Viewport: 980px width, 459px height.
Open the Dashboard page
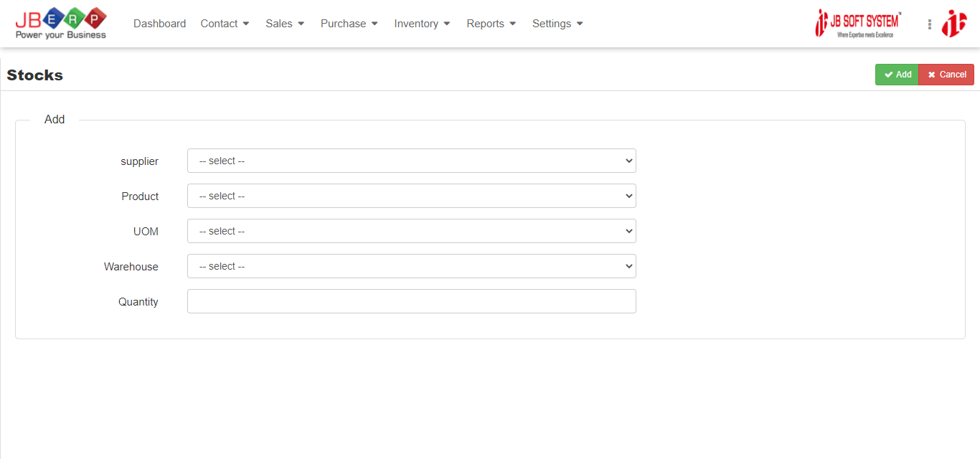coord(159,24)
